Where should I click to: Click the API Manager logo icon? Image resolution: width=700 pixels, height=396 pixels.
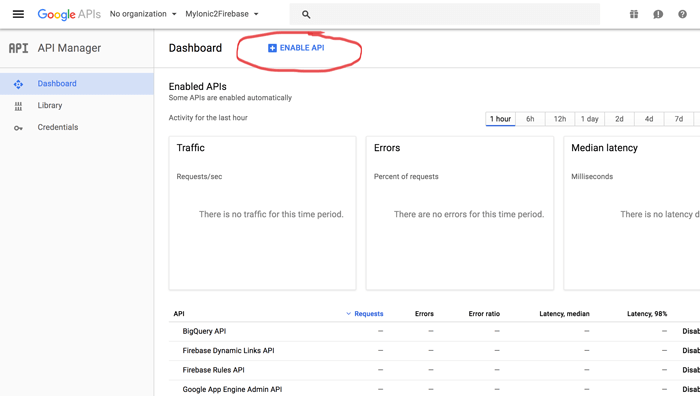point(18,48)
